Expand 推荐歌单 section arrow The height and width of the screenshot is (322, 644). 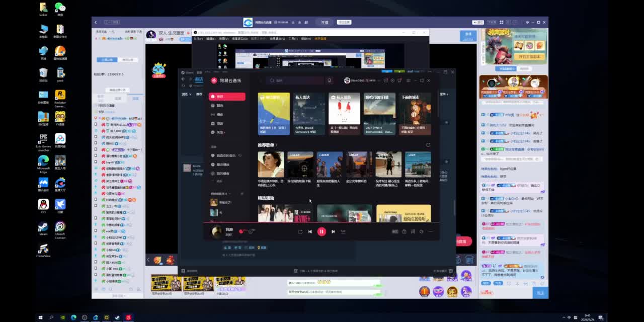(x=276, y=145)
